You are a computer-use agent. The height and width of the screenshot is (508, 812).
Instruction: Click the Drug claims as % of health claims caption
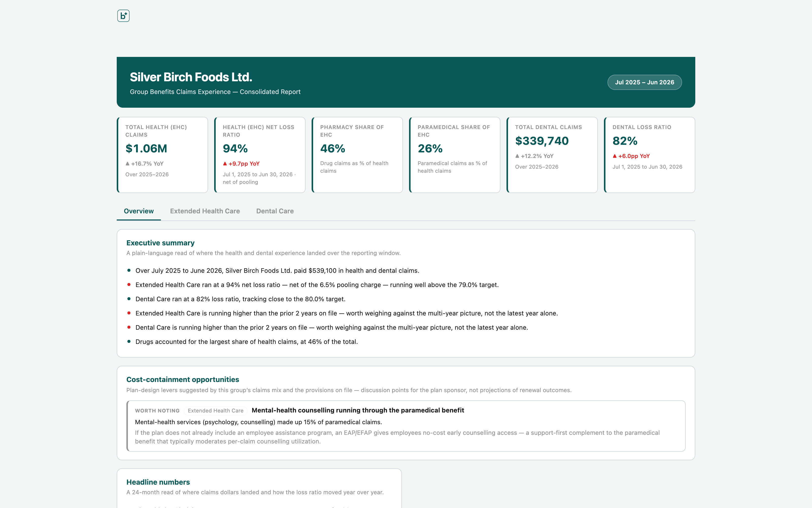tap(354, 167)
